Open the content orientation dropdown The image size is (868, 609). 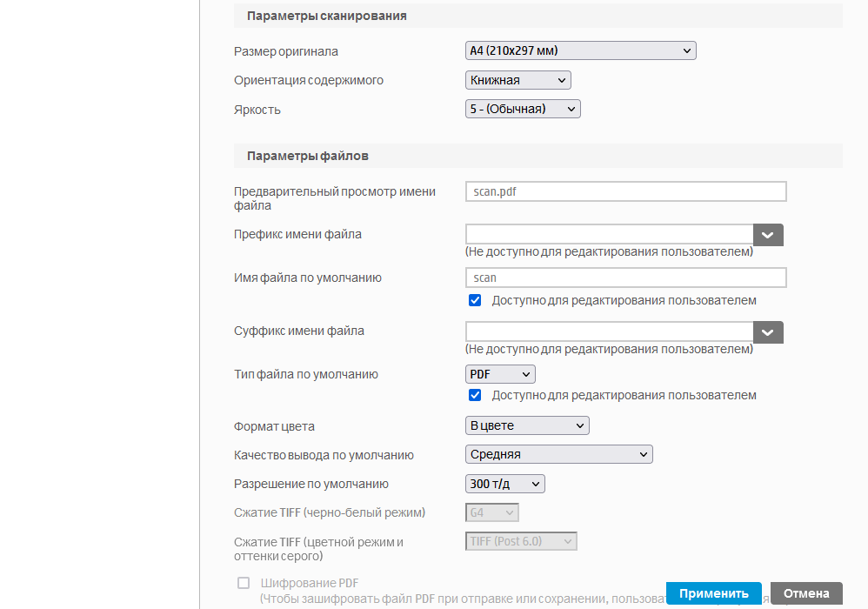(x=518, y=80)
